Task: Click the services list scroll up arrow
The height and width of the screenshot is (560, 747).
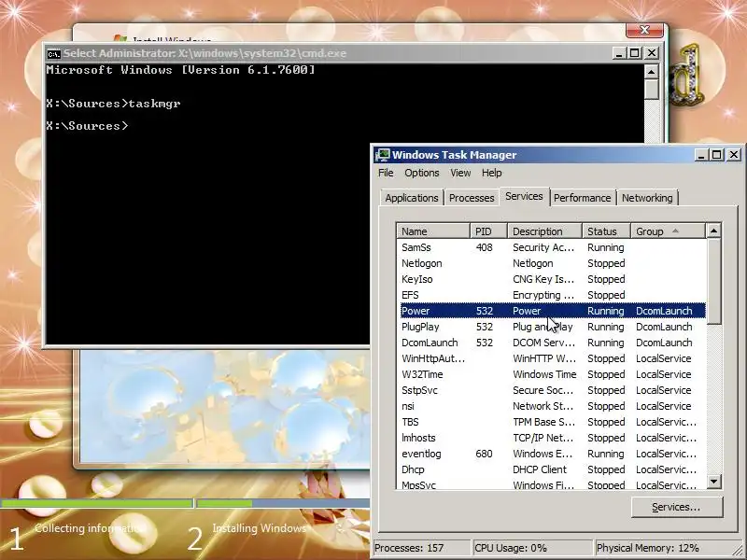Action: coord(713,231)
